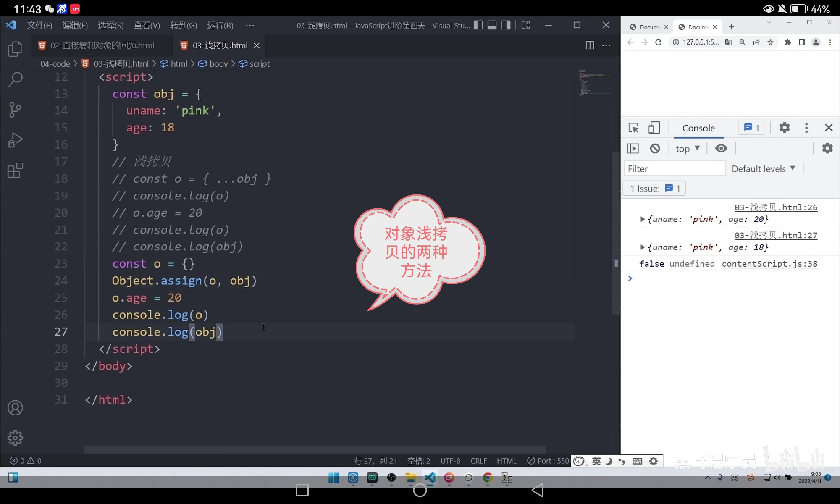
Task: Open the 03-浅拷贝.html:26 source link
Action: (776, 207)
